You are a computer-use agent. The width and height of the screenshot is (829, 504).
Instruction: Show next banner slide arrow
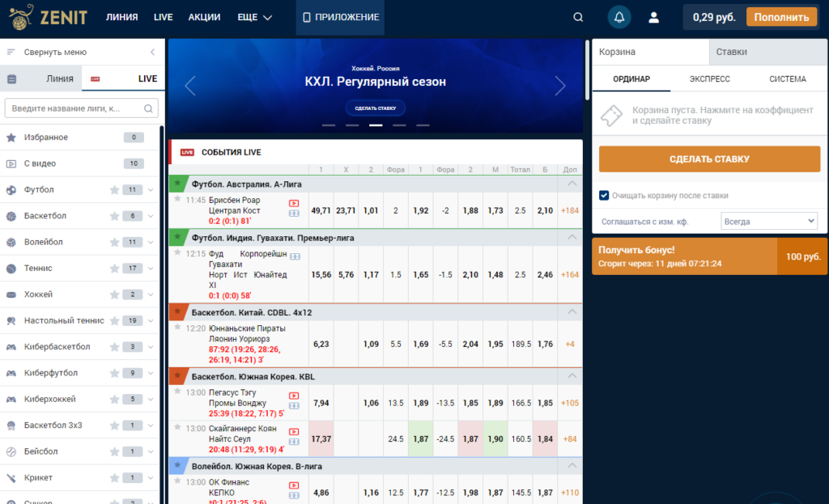tap(560, 86)
